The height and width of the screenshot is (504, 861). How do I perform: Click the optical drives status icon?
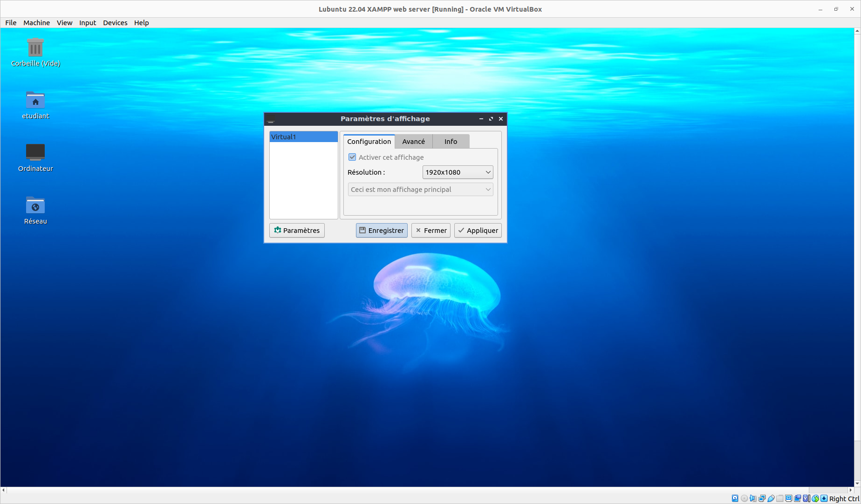(744, 498)
